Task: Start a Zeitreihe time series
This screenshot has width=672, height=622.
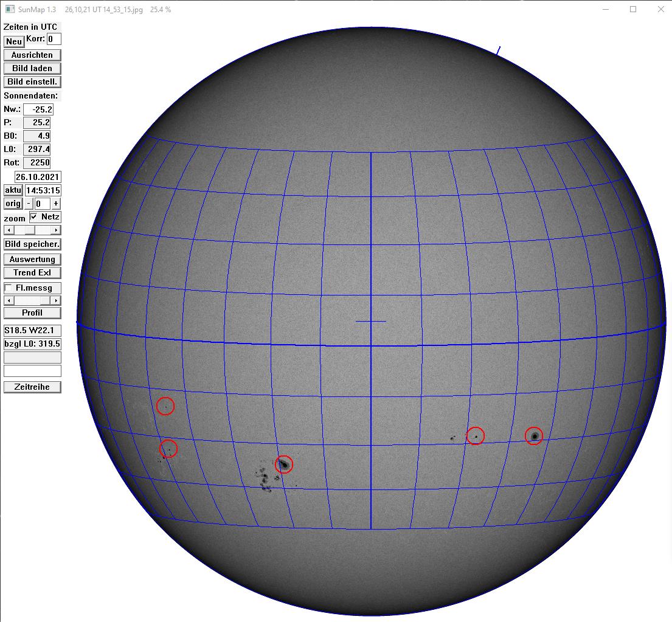Action: (x=32, y=387)
